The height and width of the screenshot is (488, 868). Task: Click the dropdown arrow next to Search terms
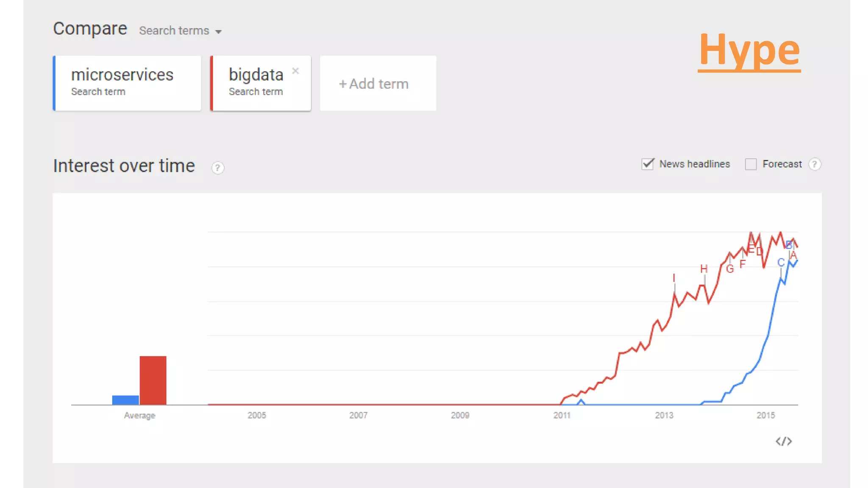coord(218,32)
